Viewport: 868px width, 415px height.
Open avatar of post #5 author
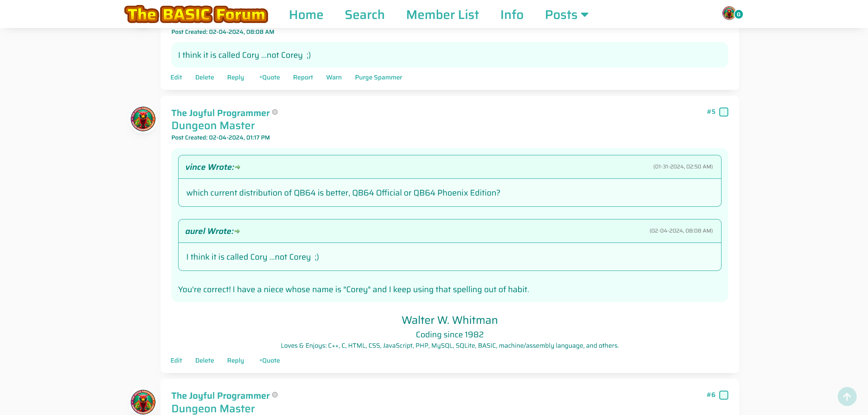tap(143, 119)
